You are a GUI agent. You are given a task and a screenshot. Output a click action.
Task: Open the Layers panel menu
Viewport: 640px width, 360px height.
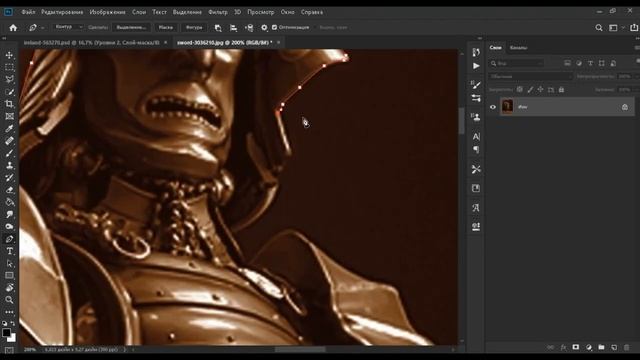[x=637, y=48]
